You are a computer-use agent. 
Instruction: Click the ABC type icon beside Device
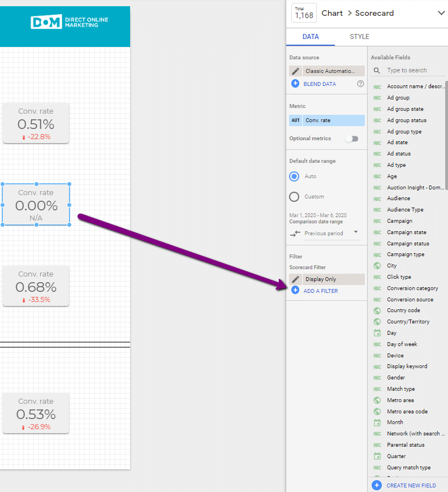pyautogui.click(x=377, y=356)
